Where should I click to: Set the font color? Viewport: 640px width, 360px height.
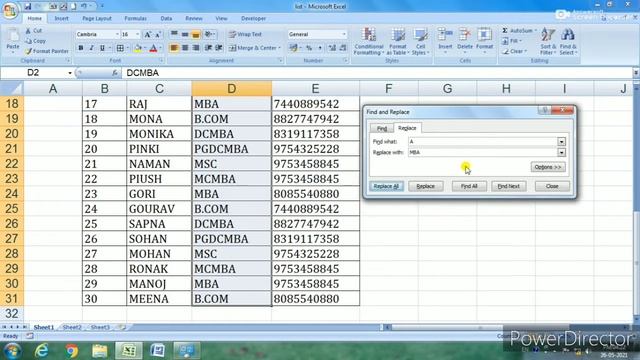153,48
